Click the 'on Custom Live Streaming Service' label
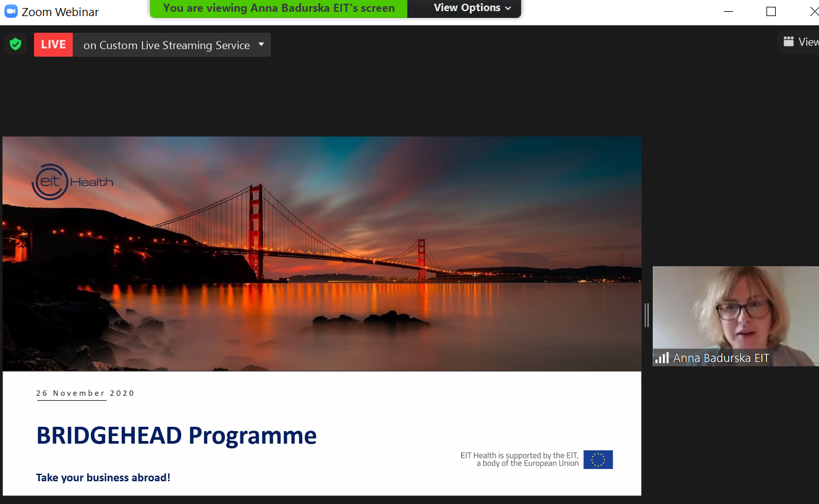The width and height of the screenshot is (819, 504). pyautogui.click(x=167, y=45)
